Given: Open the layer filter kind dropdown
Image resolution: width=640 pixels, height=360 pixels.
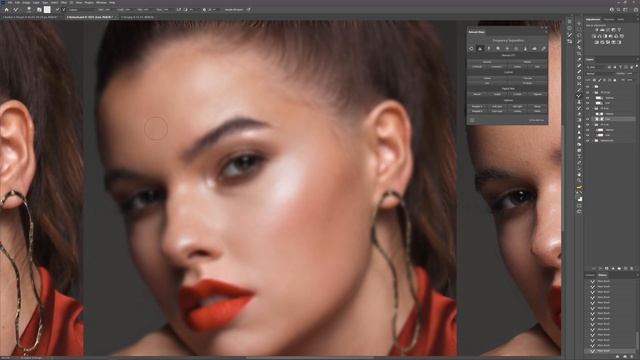Looking at the screenshot, I should [x=596, y=67].
